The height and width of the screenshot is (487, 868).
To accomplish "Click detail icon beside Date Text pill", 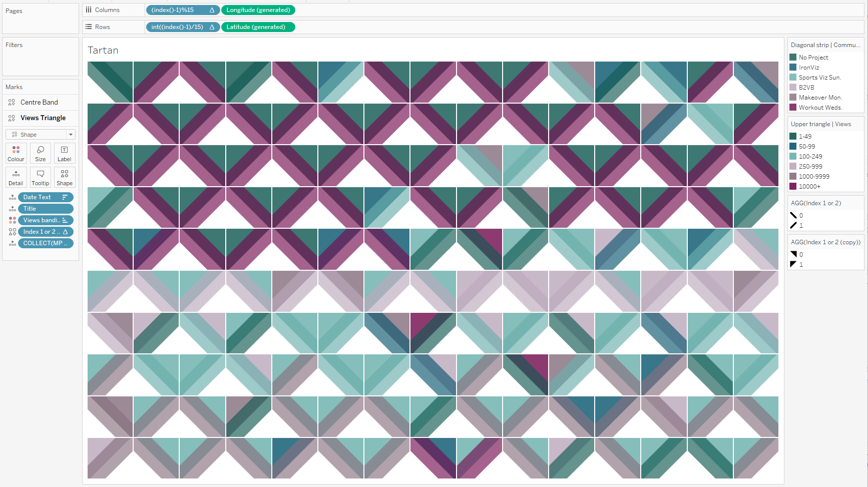I will (x=12, y=198).
